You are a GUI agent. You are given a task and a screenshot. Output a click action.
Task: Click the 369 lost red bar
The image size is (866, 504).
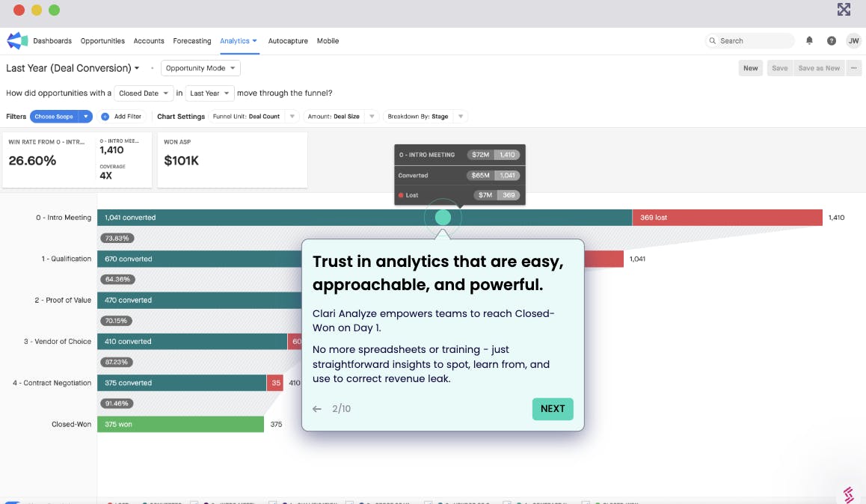(727, 218)
